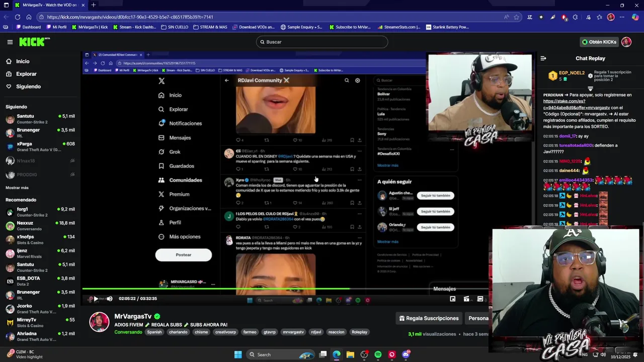
Task: Toggle Read Aloud icon in address bar
Action: (x=506, y=17)
